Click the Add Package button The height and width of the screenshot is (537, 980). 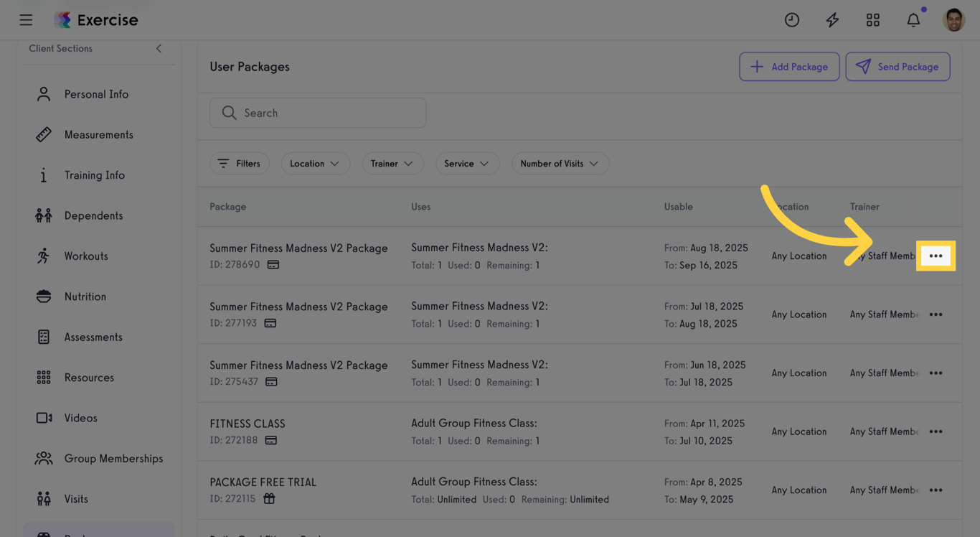click(x=789, y=67)
